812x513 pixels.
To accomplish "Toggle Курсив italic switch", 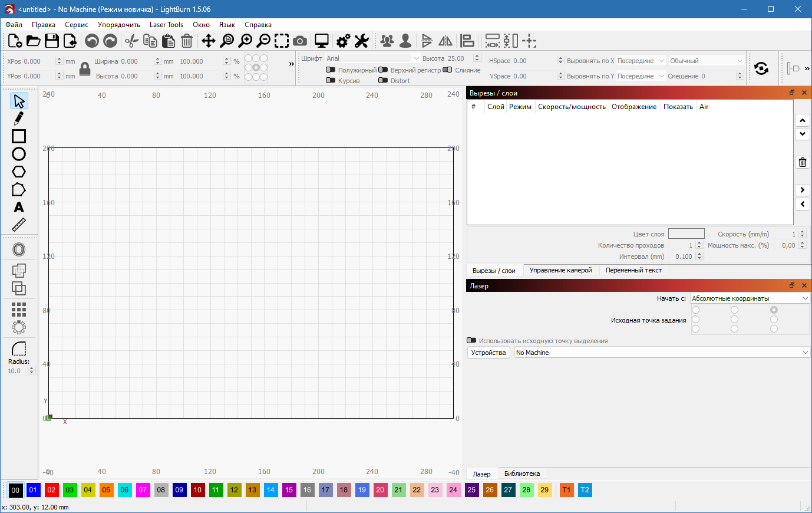I will click(331, 80).
